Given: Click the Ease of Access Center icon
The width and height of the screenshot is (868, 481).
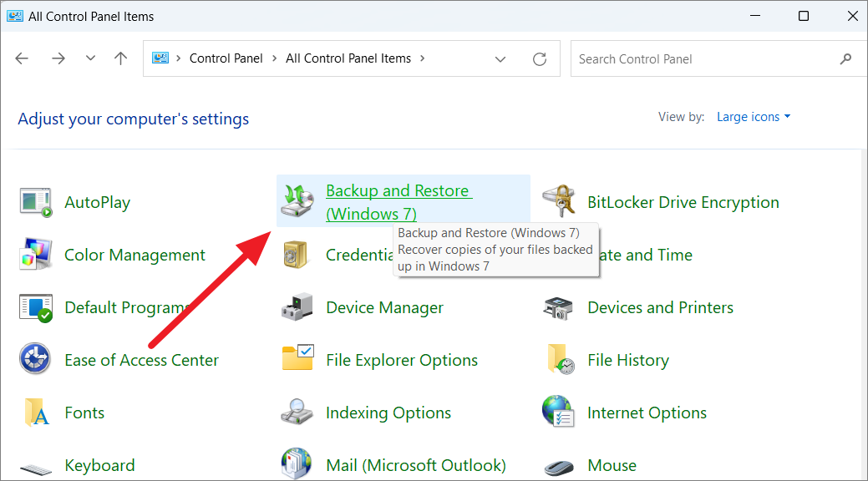Looking at the screenshot, I should [x=35, y=359].
